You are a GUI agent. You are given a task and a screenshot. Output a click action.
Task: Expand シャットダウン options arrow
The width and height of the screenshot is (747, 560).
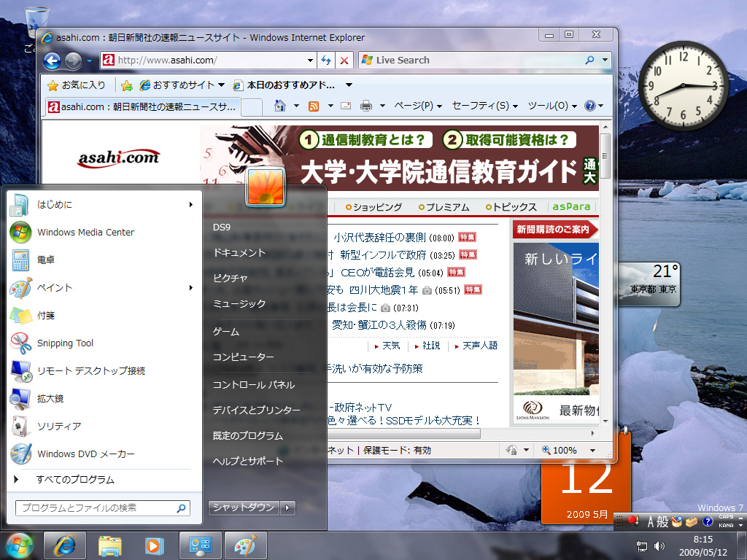point(287,508)
